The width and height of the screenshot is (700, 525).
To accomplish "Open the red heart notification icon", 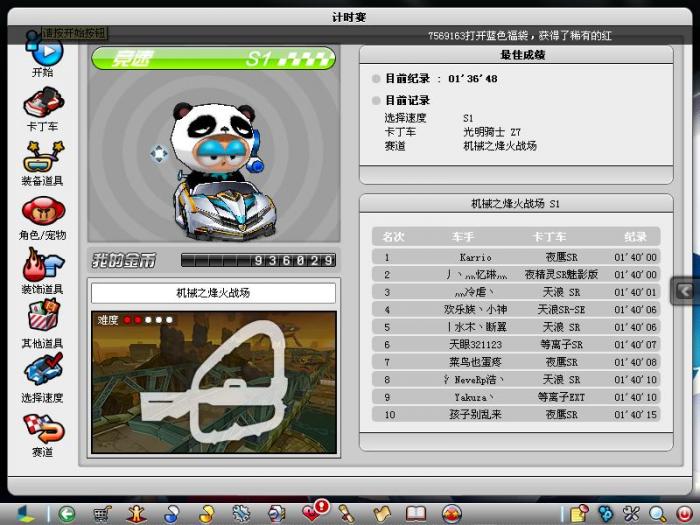I will [x=314, y=512].
